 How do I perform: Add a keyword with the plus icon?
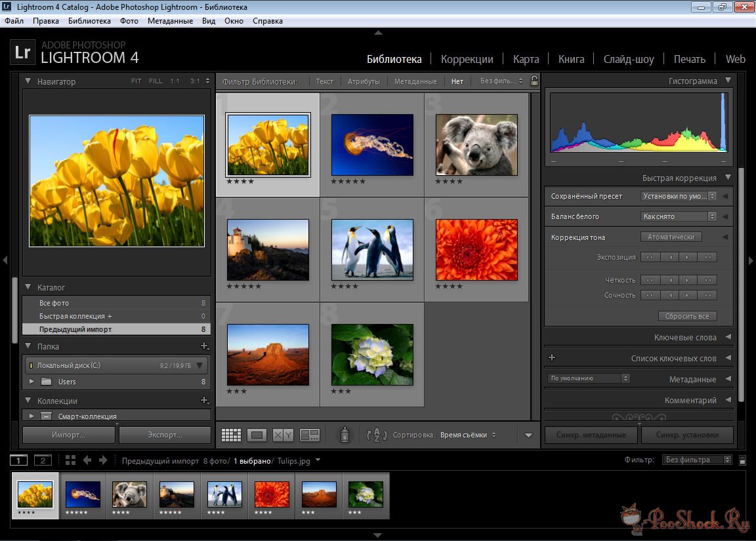pyautogui.click(x=552, y=357)
